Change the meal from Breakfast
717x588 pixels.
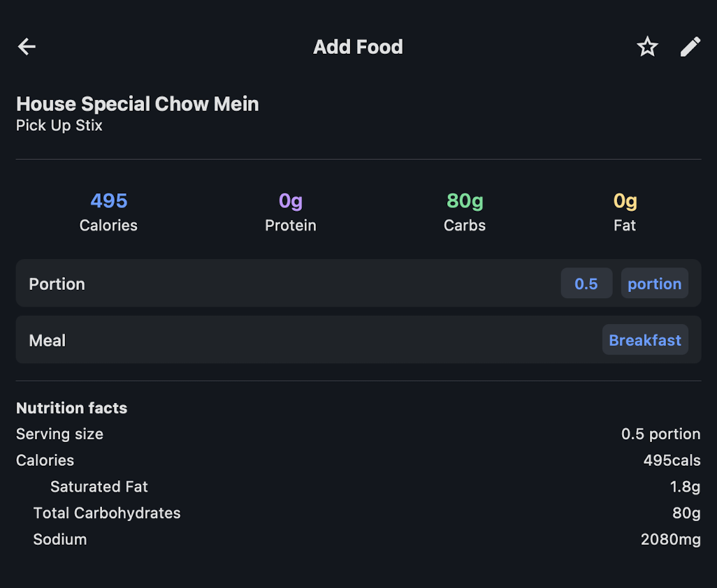645,339
